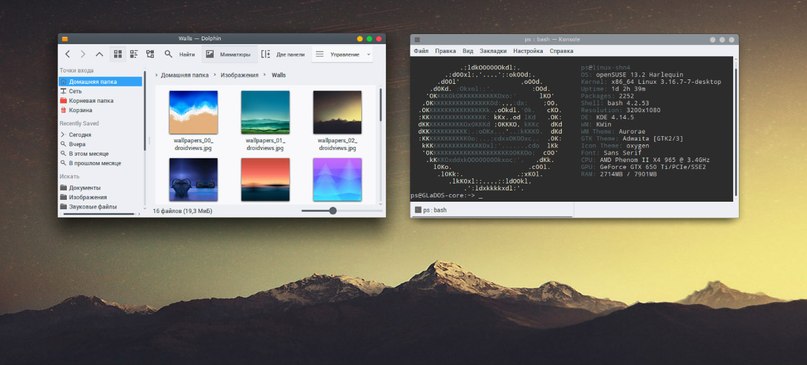Expand breadcrumb arrow before Walls

coord(266,75)
